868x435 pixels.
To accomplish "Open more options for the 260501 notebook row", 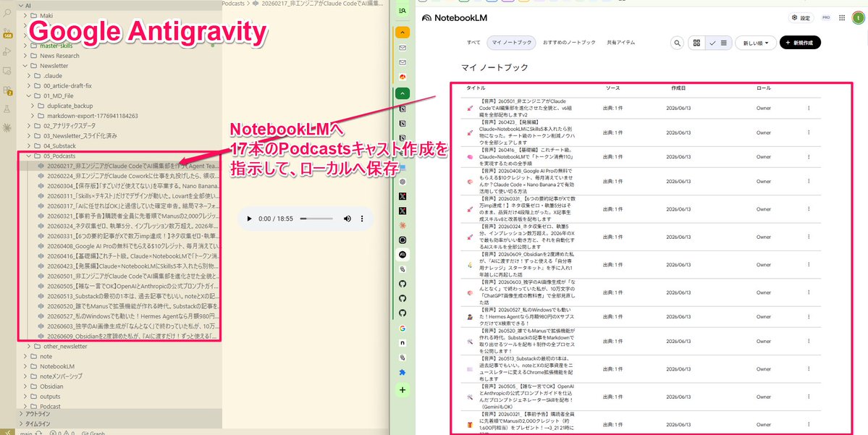I will [808, 108].
